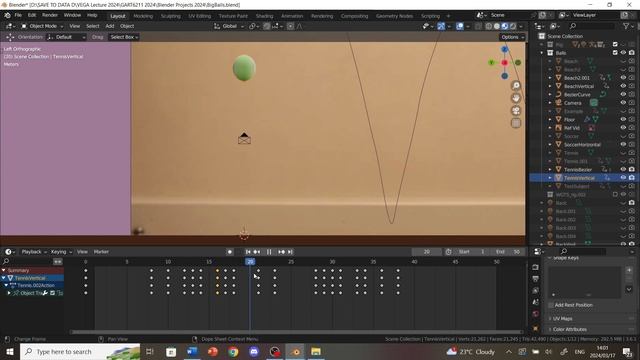The height and width of the screenshot is (360, 640).
Task: Open the Window menu
Action: 72,15
